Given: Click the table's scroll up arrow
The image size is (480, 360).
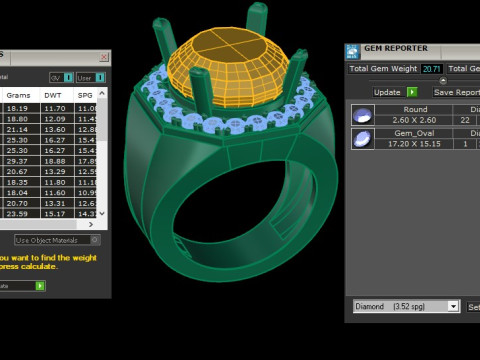Looking at the screenshot, I should (x=102, y=94).
